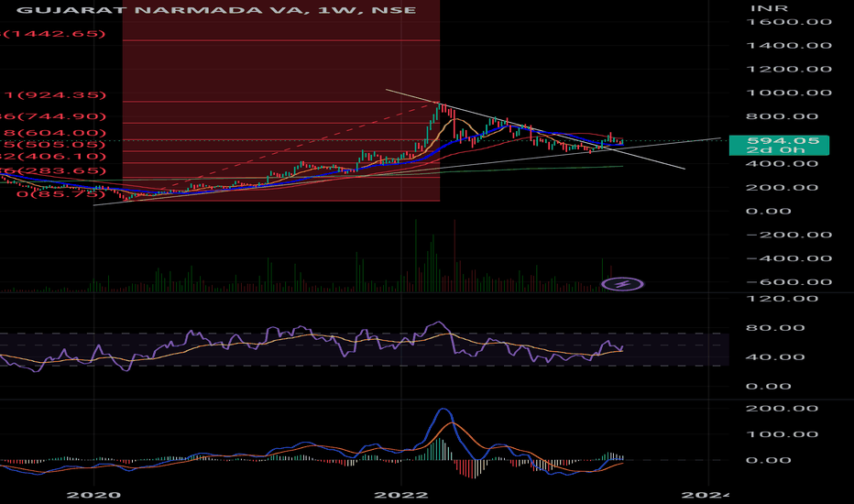Click the 200.00 MACD axis value
The width and height of the screenshot is (854, 504).
tap(783, 409)
